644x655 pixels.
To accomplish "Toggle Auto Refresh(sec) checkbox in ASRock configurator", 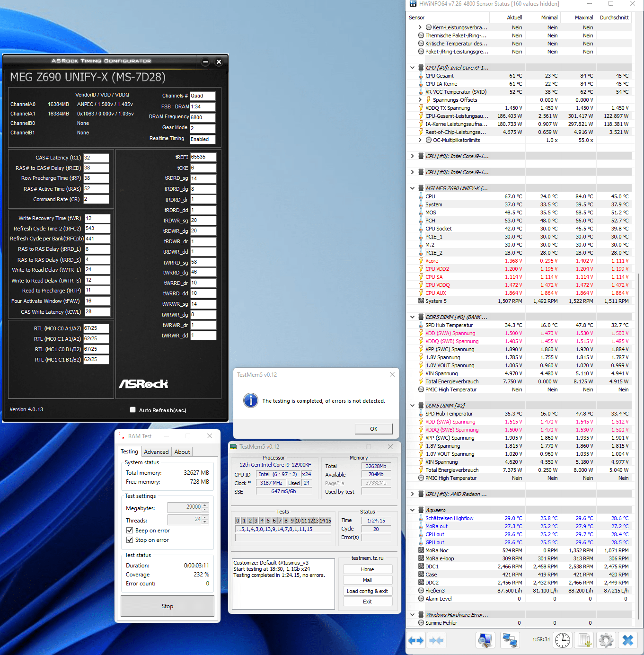I will click(x=133, y=410).
